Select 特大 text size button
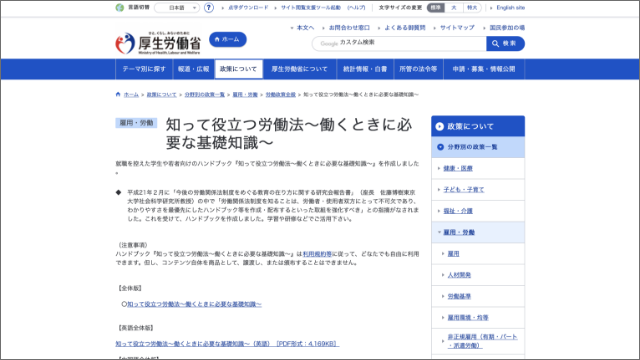Viewport: 640px width, 360px height. pyautogui.click(x=472, y=8)
